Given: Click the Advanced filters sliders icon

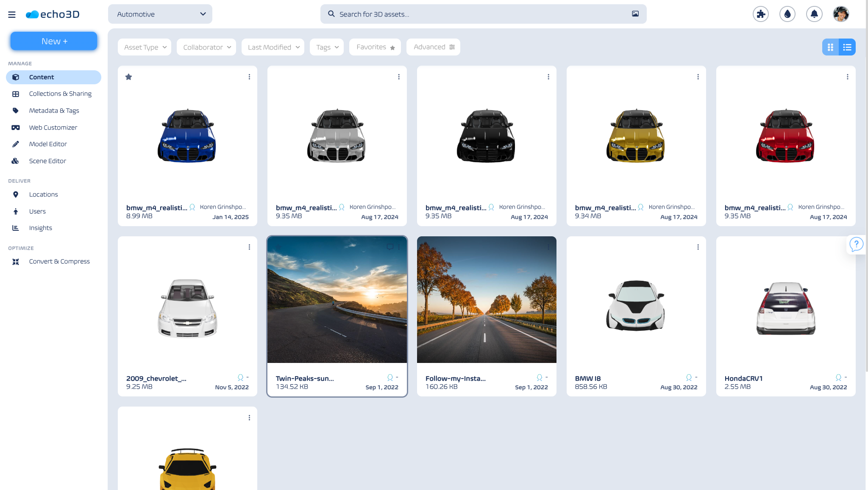Looking at the screenshot, I should 452,47.
